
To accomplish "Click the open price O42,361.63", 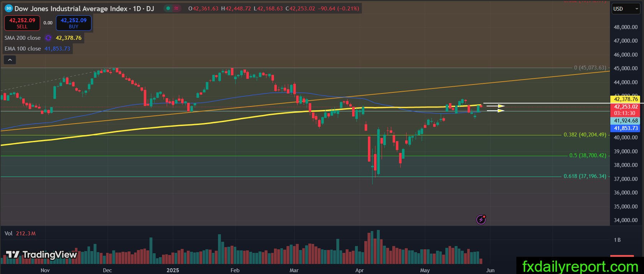I will click(203, 8).
